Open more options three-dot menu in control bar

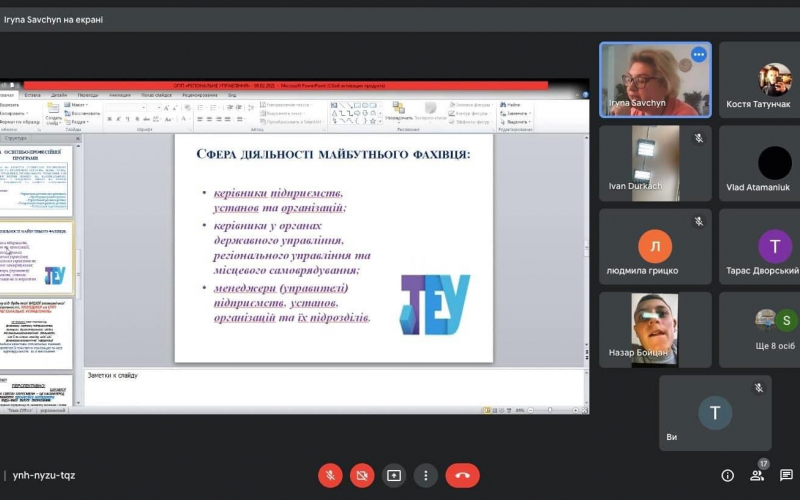(426, 476)
